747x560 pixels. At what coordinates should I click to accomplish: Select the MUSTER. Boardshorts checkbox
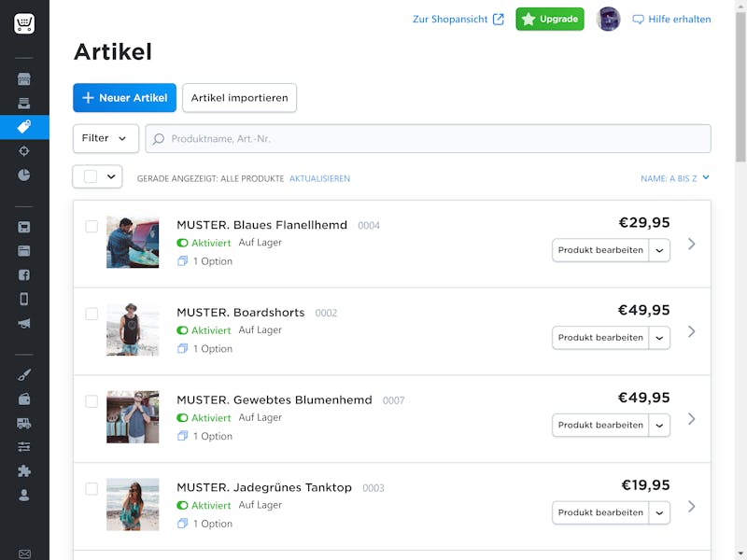pos(92,314)
